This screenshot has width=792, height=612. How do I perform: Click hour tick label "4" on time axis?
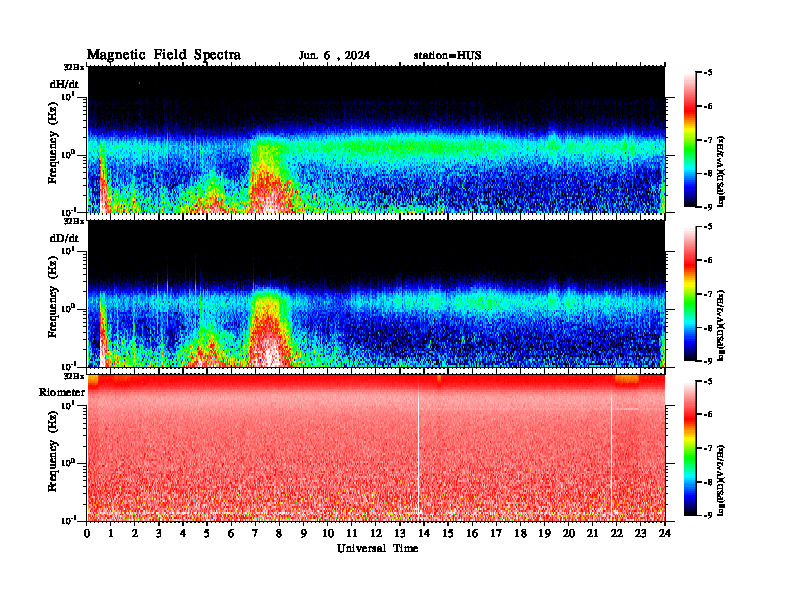point(184,534)
